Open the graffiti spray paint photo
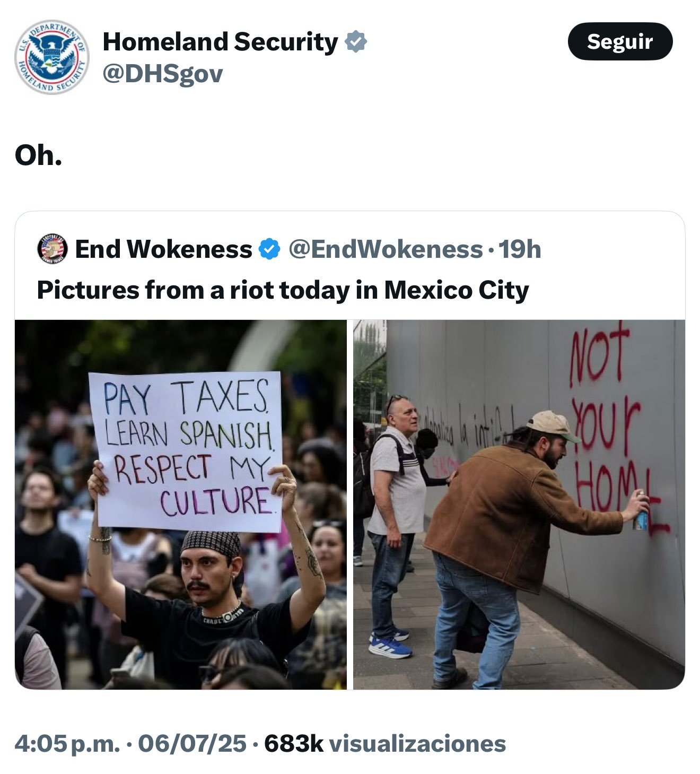 (x=519, y=505)
